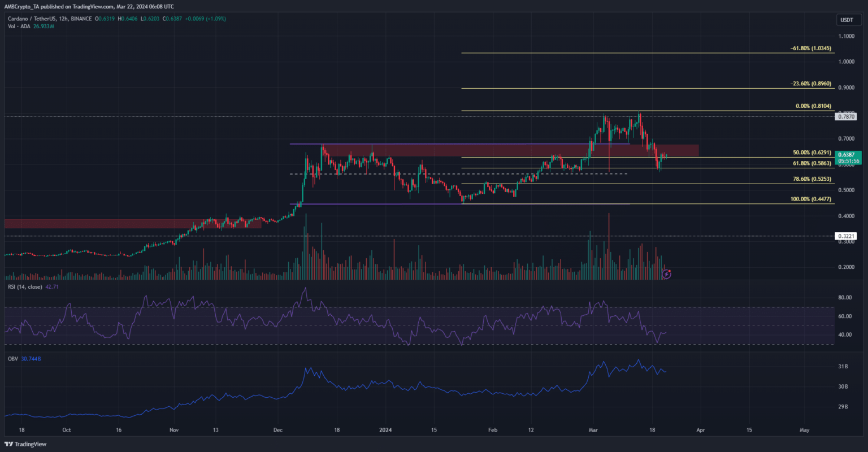Click the 78.60% (0.5253) Fibonacci level label

click(x=812, y=179)
